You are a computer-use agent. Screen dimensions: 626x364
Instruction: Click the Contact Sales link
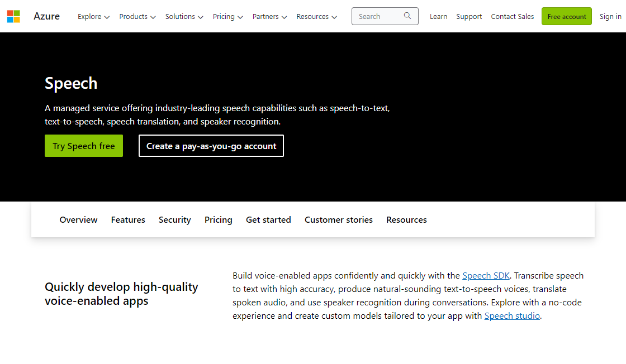(512, 17)
